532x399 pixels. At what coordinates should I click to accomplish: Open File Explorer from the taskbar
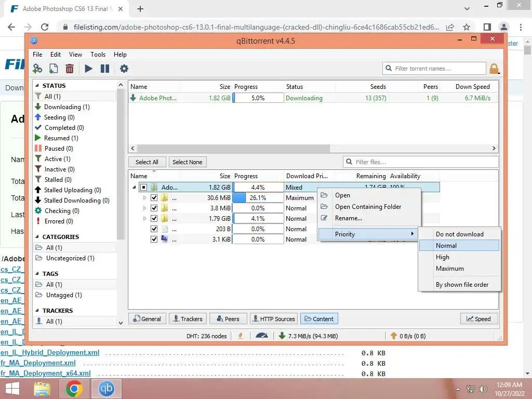tap(42, 389)
